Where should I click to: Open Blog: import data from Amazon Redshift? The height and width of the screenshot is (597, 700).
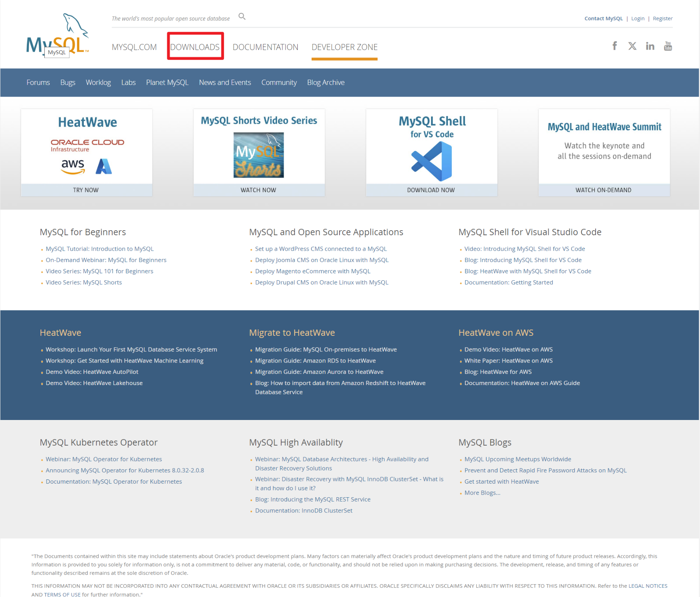(x=340, y=387)
